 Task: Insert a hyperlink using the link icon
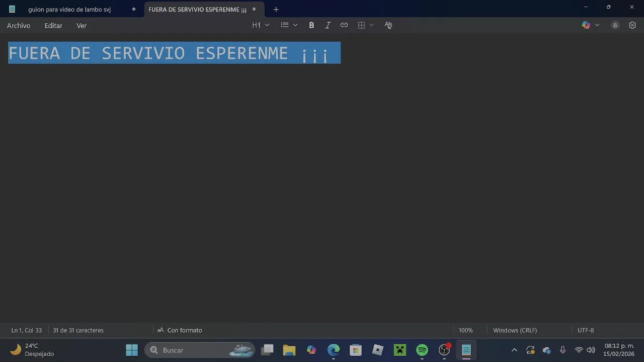pos(344,25)
